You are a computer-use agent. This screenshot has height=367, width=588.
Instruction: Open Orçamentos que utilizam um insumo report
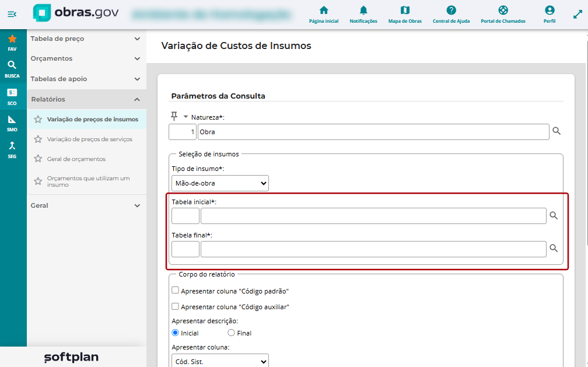(x=89, y=181)
